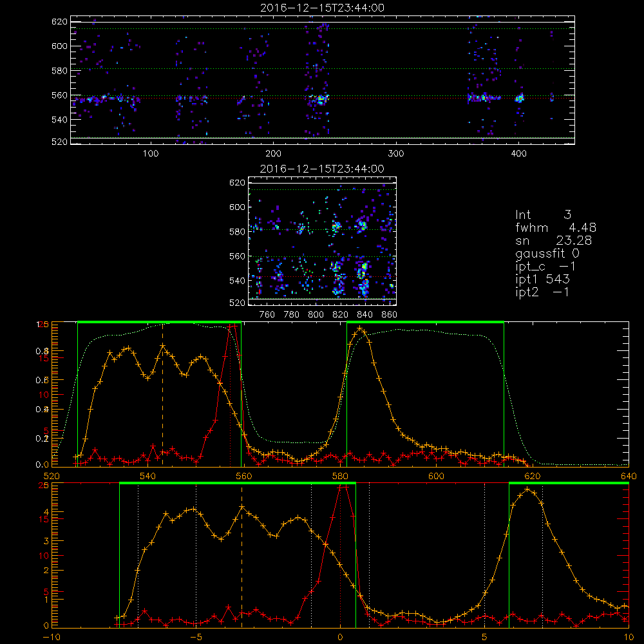Click the orange peak near 584 in profile plot
Screen dimensions: 644x644
tap(360, 328)
